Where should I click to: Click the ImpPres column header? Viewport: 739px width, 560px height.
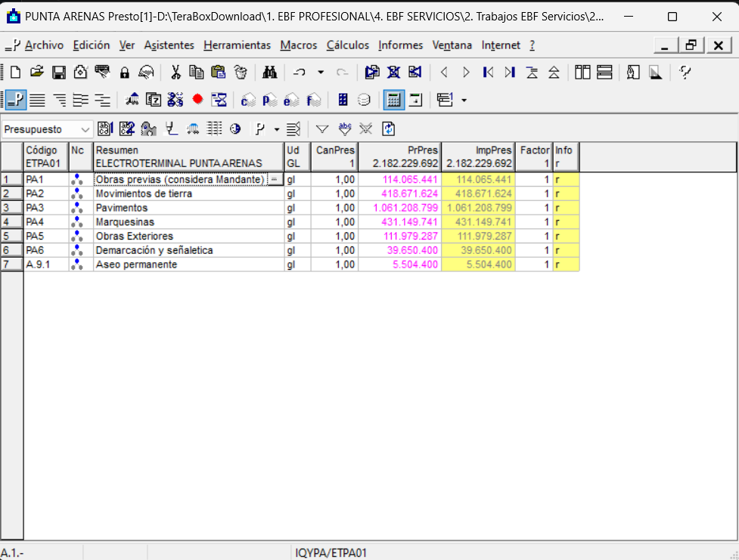pos(478,157)
